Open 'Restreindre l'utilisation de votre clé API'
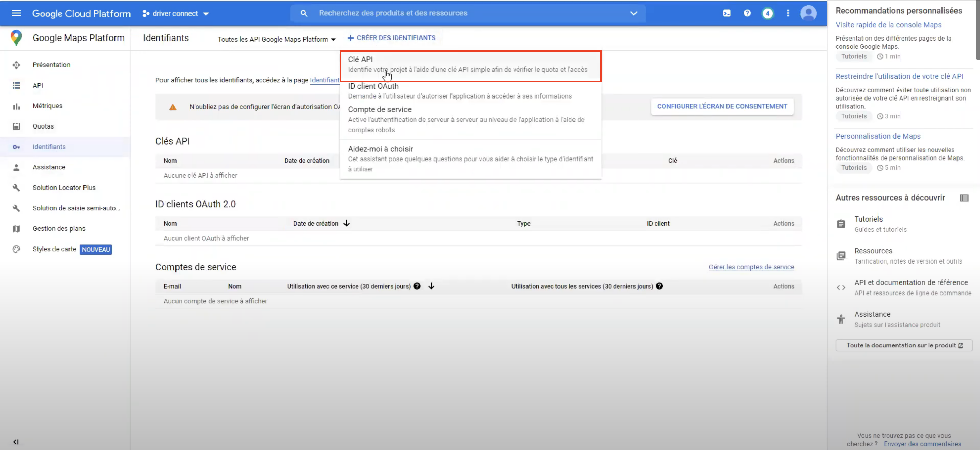 tap(899, 76)
